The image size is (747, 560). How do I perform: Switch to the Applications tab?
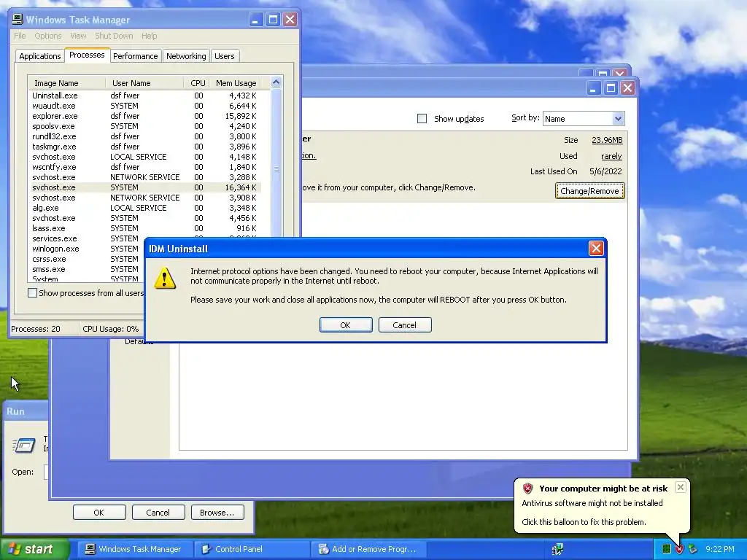(40, 56)
